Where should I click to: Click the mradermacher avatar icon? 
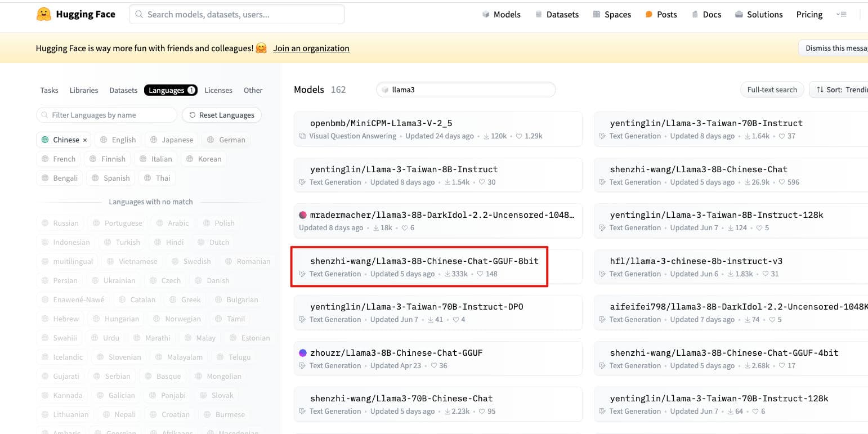click(x=303, y=215)
